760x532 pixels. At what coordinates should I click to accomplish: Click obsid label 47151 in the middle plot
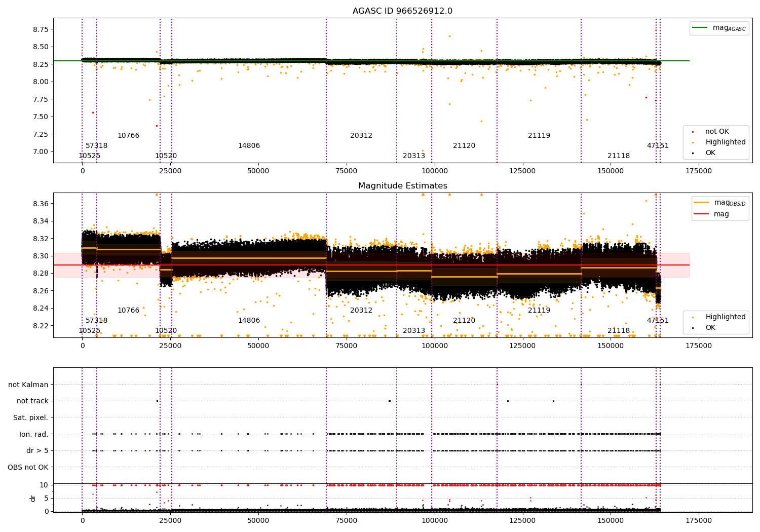[x=658, y=321]
